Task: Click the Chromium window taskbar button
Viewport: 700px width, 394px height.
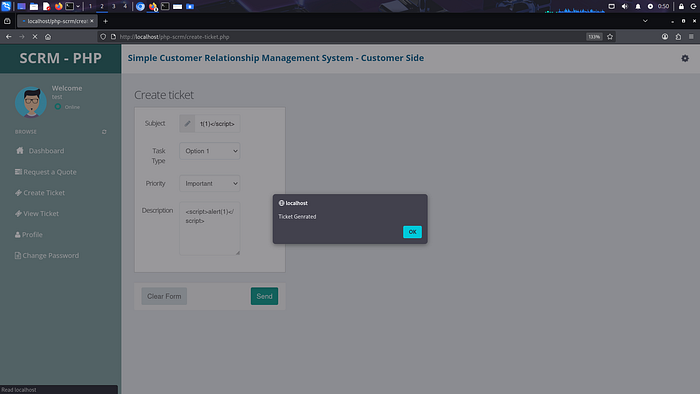Action: click(x=140, y=6)
